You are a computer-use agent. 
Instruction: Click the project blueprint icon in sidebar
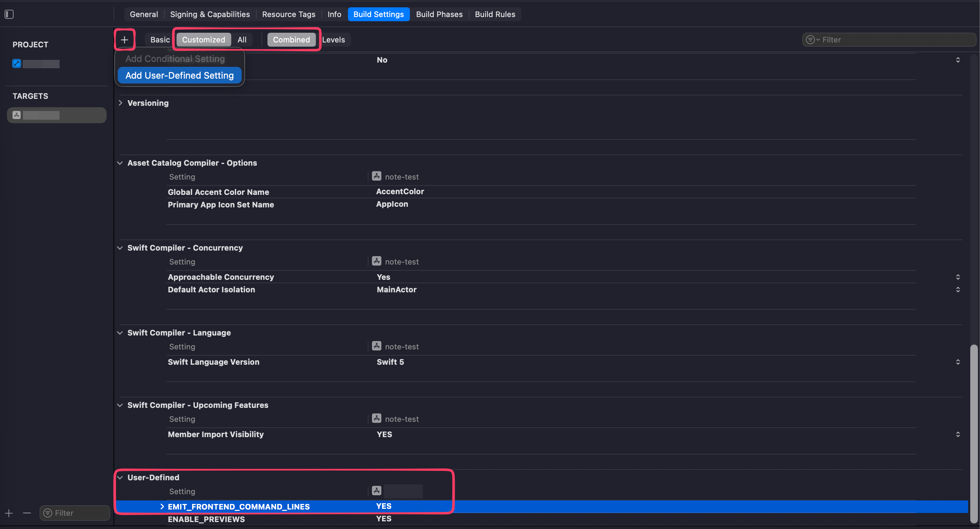click(17, 63)
